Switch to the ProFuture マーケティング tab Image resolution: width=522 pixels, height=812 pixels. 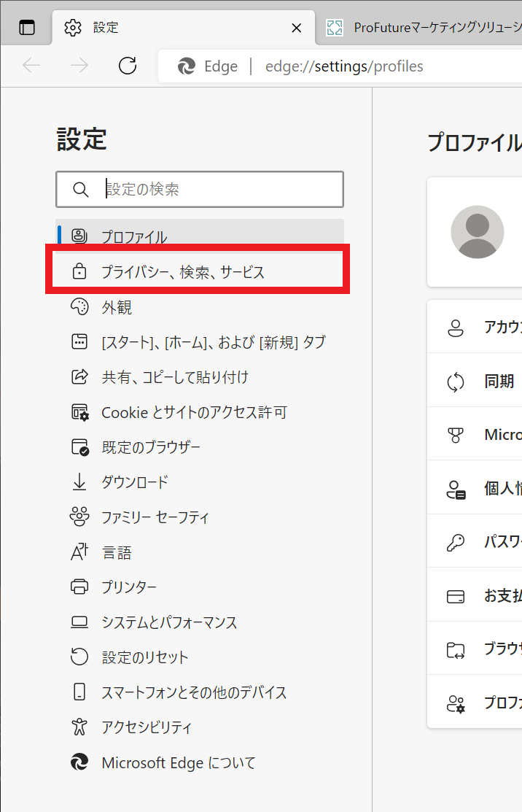coord(423,28)
